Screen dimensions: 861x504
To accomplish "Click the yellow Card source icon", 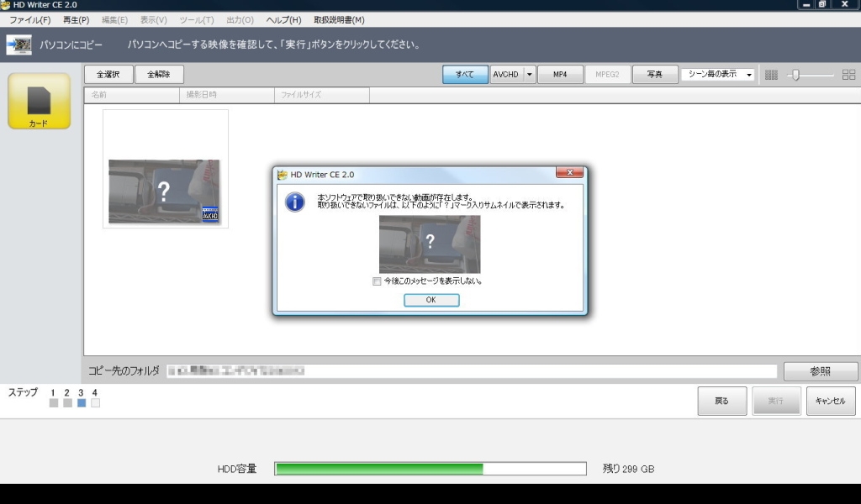I will [39, 102].
